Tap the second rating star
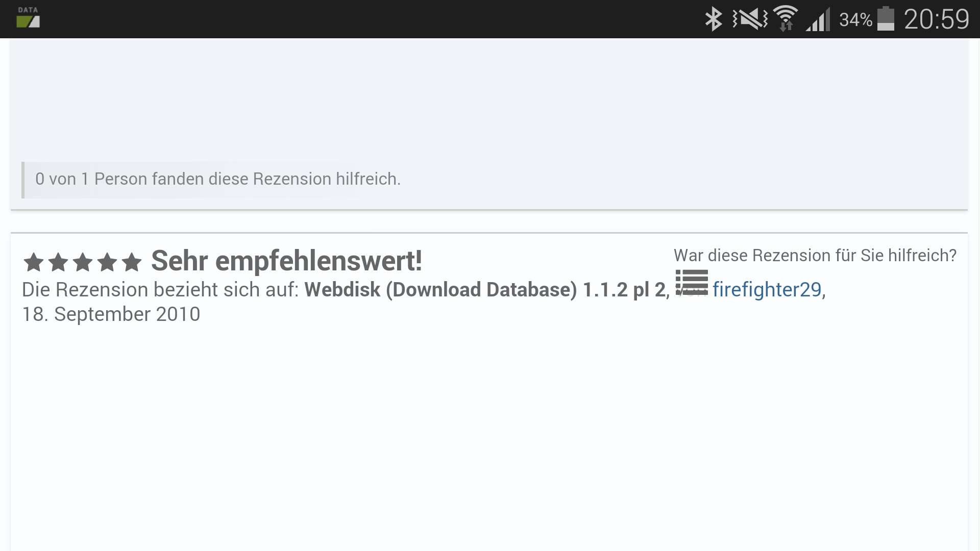980x551 pixels. pyautogui.click(x=58, y=262)
